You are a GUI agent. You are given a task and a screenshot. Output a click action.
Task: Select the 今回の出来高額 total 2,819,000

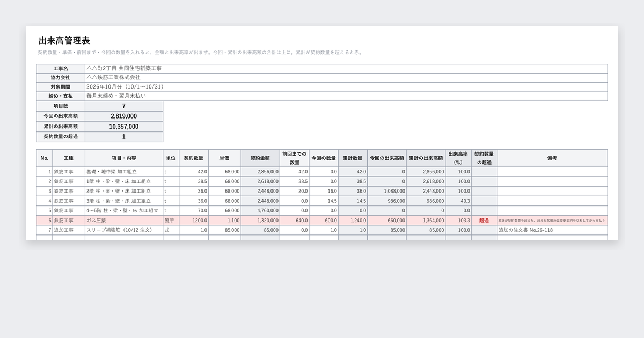pos(124,116)
